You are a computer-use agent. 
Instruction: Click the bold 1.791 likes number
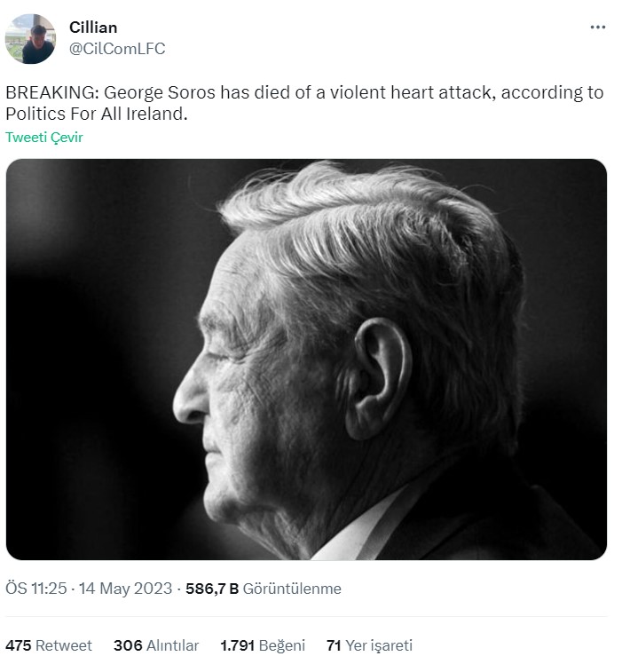[x=237, y=645]
